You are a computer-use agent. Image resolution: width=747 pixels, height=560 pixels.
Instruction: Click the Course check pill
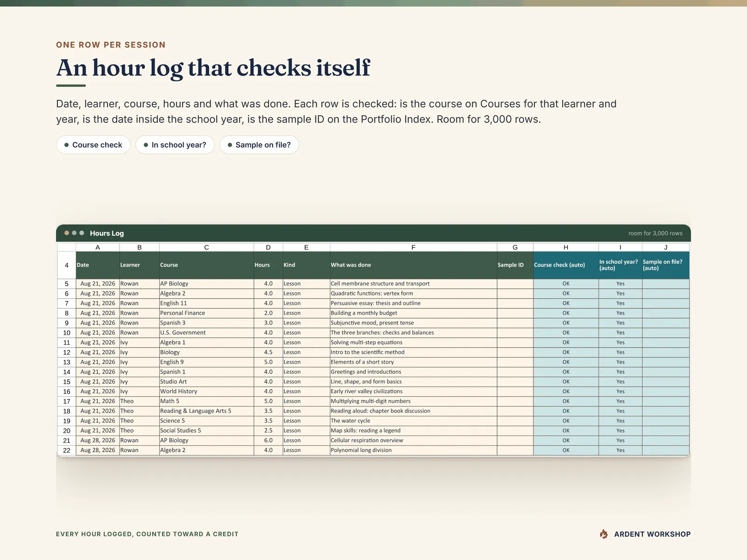click(x=93, y=145)
